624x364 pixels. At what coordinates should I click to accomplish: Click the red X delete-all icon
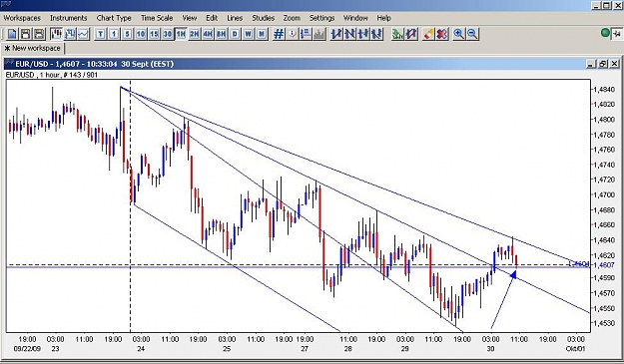pyautogui.click(x=441, y=34)
